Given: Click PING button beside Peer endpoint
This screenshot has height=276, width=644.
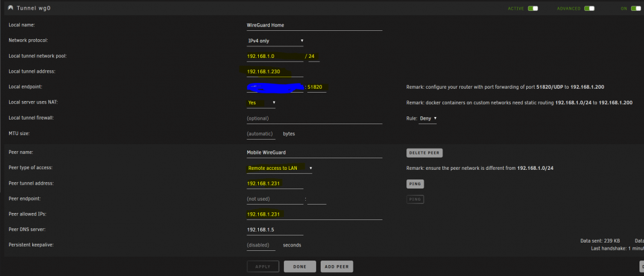Looking at the screenshot, I should point(415,199).
